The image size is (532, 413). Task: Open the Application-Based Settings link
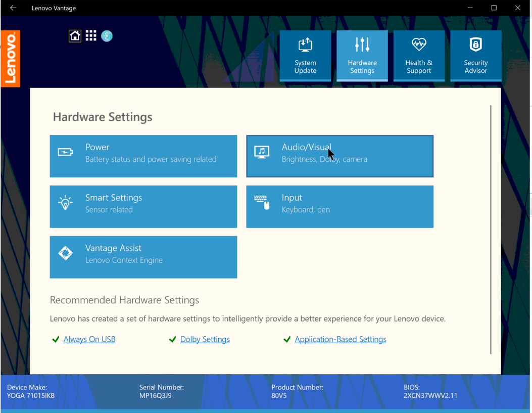[341, 339]
